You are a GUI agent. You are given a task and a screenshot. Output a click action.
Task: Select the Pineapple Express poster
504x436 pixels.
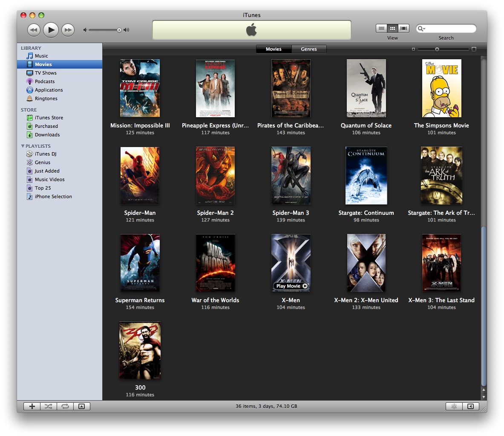[x=215, y=88]
